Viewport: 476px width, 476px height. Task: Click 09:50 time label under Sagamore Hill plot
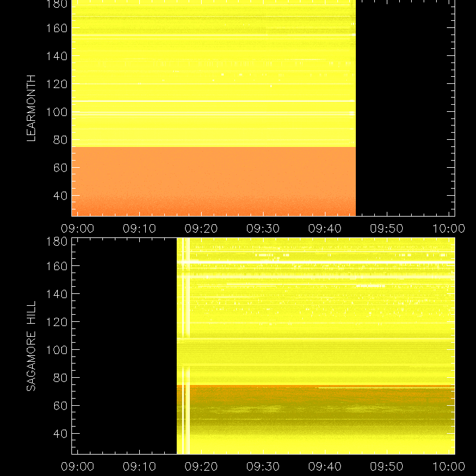point(387,466)
